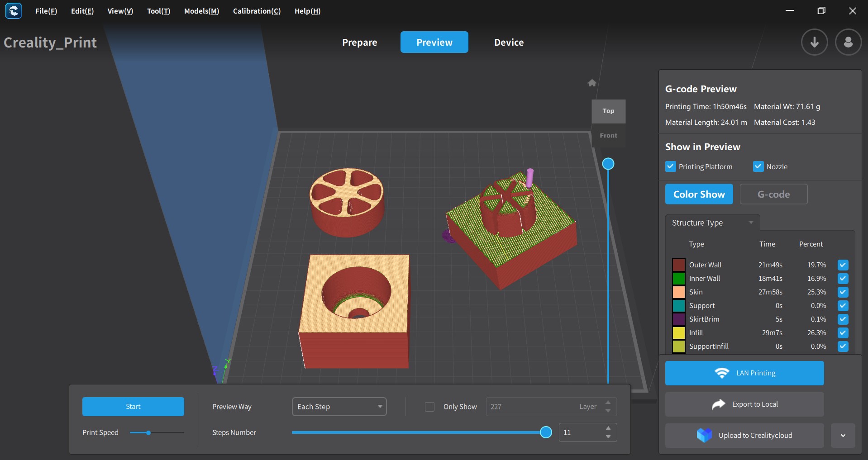Screen dimensions: 868x460
Task: Click the Support teal color swatch
Action: [x=678, y=306]
